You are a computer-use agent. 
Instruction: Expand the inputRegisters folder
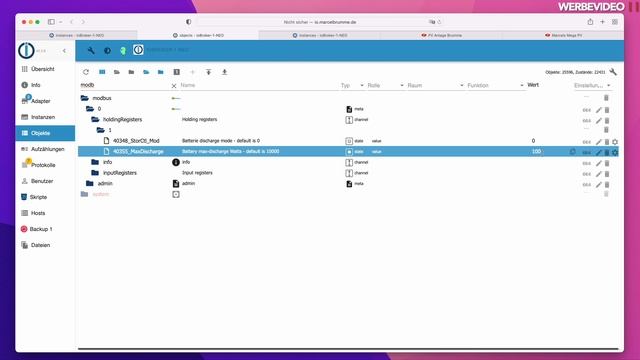[95, 173]
